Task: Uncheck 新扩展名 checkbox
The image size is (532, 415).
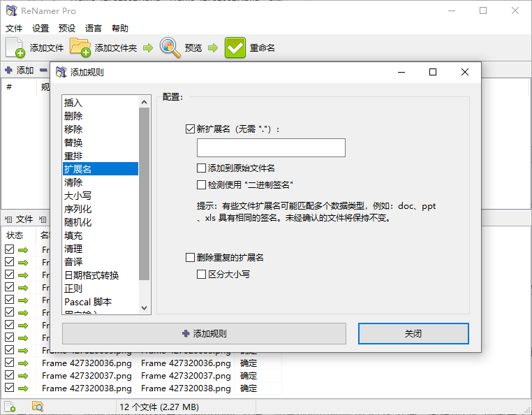Action: (190, 129)
